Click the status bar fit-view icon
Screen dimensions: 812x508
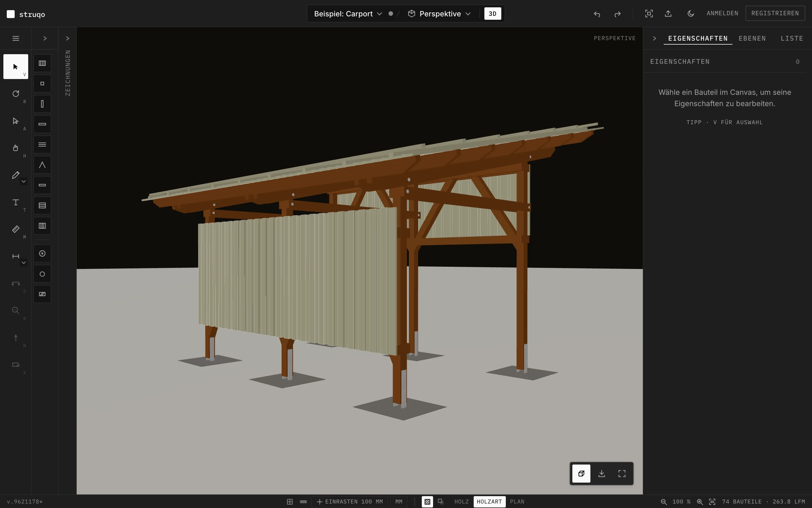[712, 502]
